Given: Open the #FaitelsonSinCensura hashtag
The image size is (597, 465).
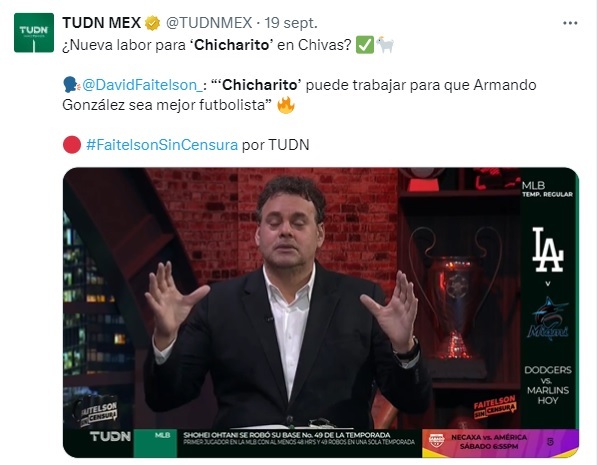Looking at the screenshot, I should click(x=162, y=145).
